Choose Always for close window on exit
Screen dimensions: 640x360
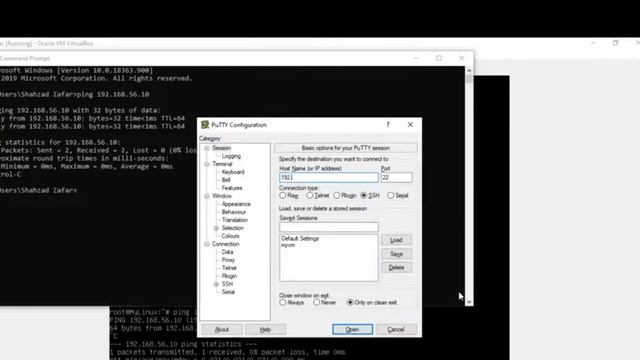[x=282, y=302]
